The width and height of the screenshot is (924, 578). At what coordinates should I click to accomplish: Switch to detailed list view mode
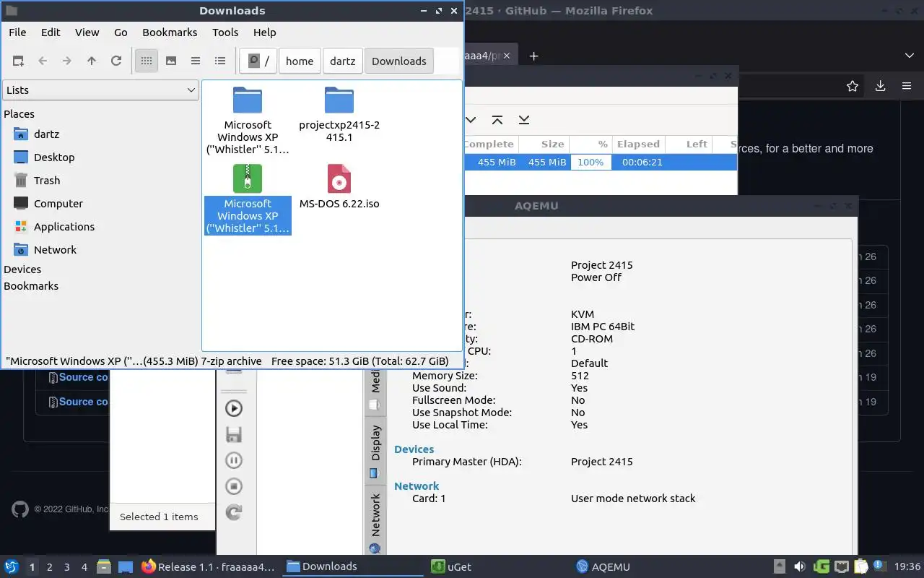(x=220, y=61)
